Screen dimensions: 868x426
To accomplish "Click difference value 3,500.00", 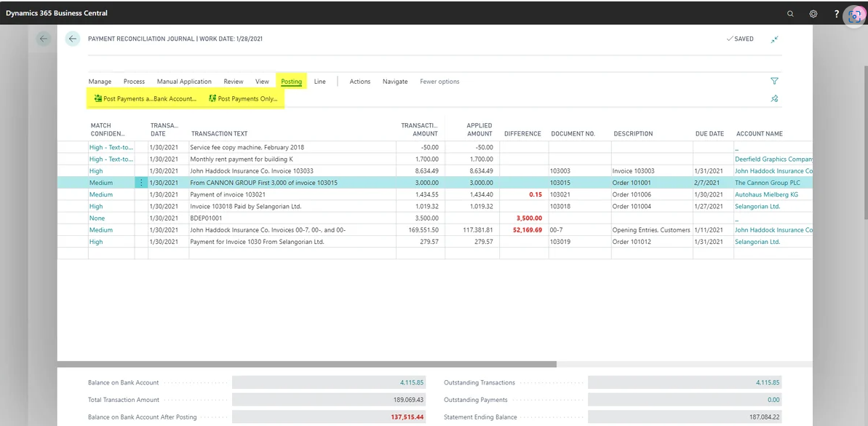I will [529, 218].
